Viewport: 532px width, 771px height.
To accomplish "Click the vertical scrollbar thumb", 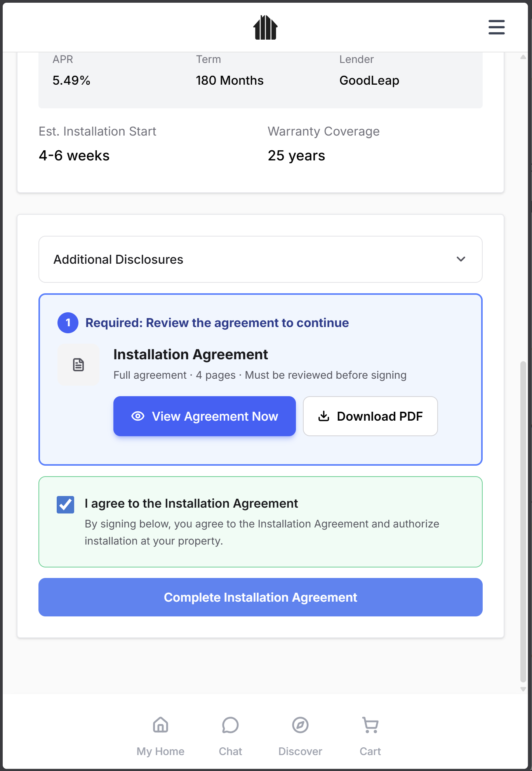I will 523,520.
